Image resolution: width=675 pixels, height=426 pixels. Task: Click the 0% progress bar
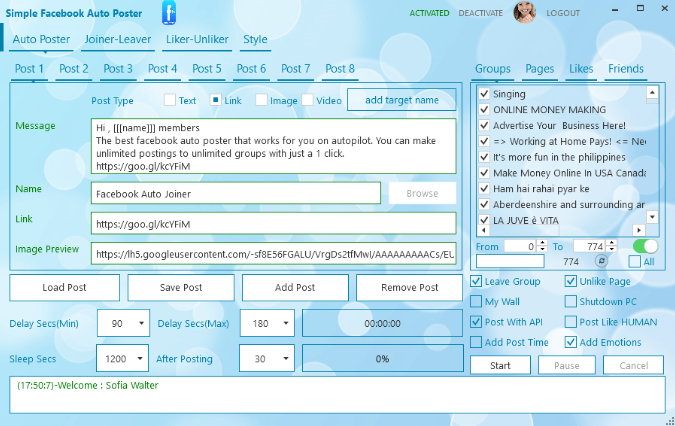(382, 358)
